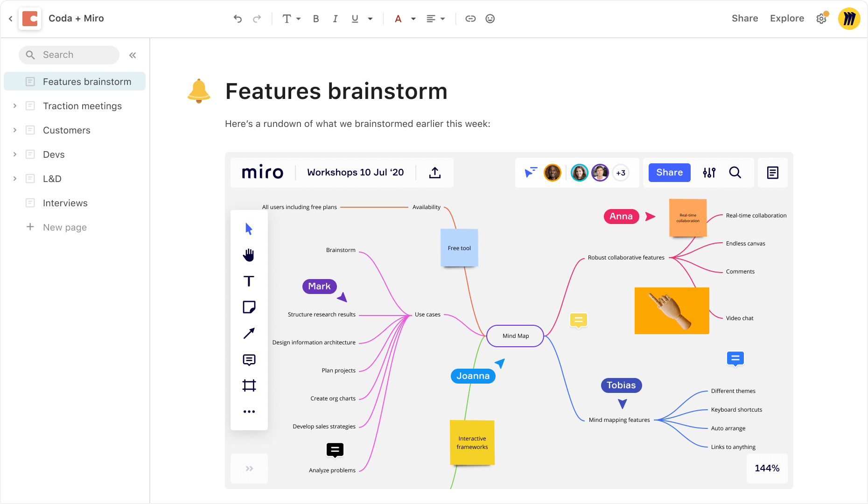The height and width of the screenshot is (504, 868).
Task: Open the L&D page
Action: coord(52,179)
